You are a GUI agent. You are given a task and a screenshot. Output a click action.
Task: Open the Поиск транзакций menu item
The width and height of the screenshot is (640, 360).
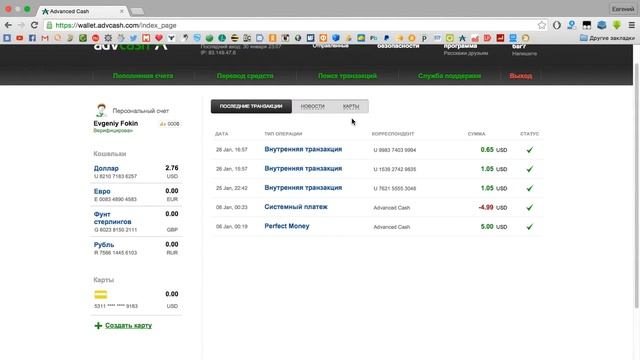coord(347,76)
